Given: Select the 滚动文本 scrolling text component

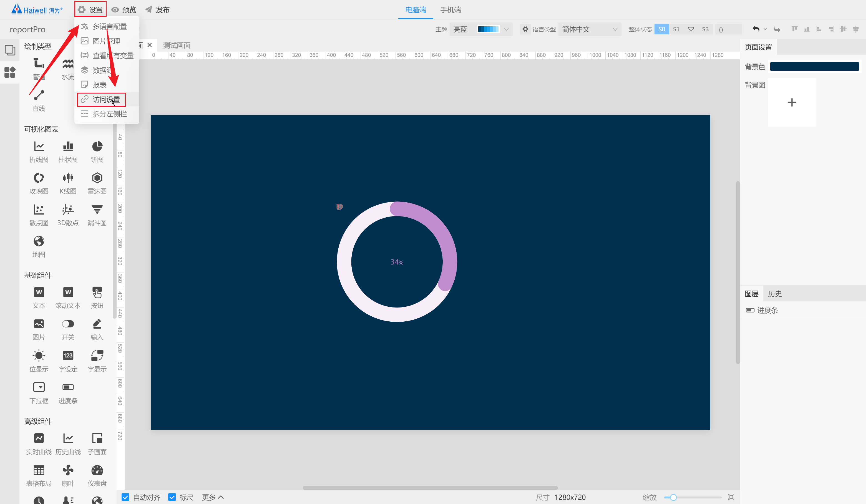Looking at the screenshot, I should coord(68,298).
